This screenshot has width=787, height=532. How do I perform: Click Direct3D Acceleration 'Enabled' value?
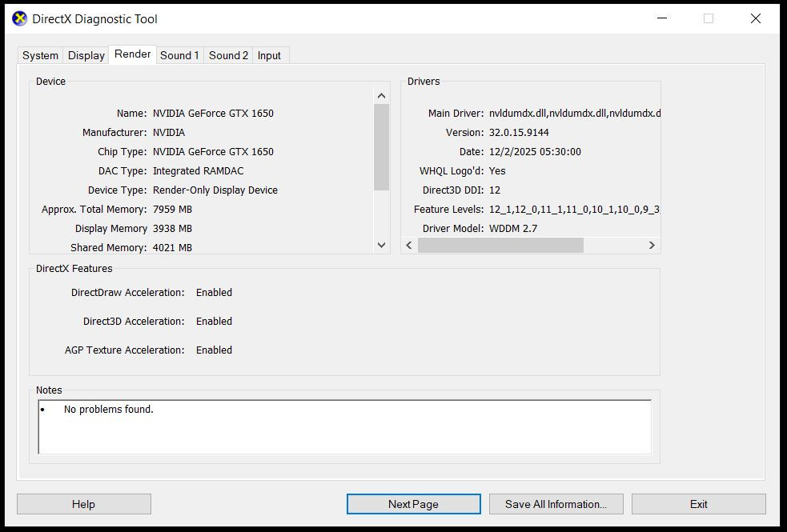(214, 322)
